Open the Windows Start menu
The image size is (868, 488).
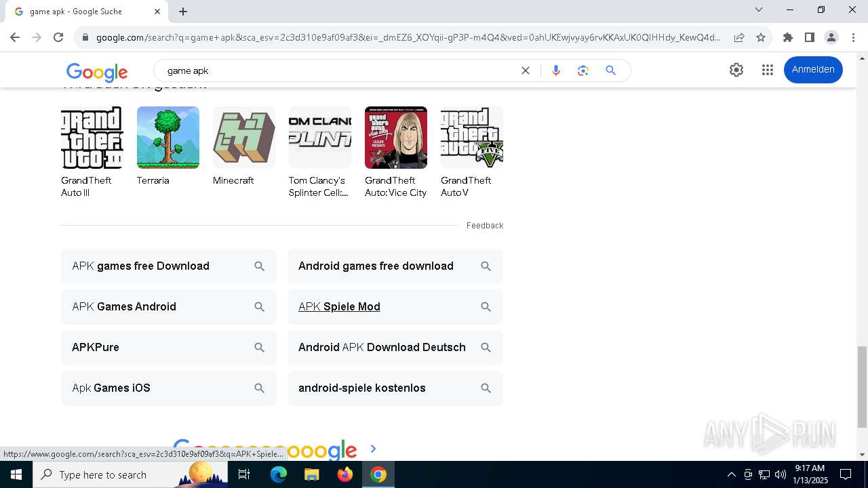click(16, 474)
